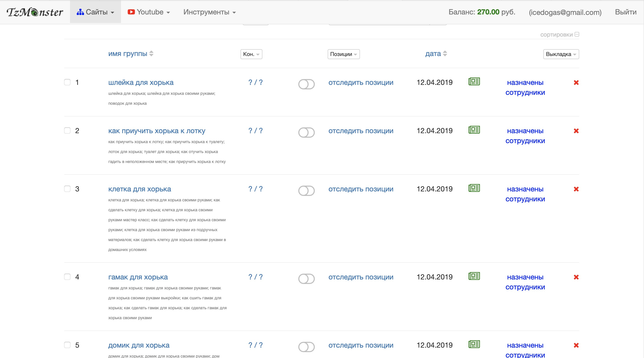
Task: Remove the как приучить хорька к лотку group
Action: pos(576,131)
